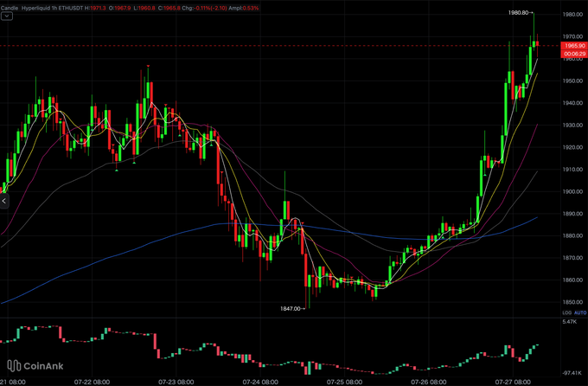Click the O:1967.9 open value
Screen dimensions: 588x386
119,8
